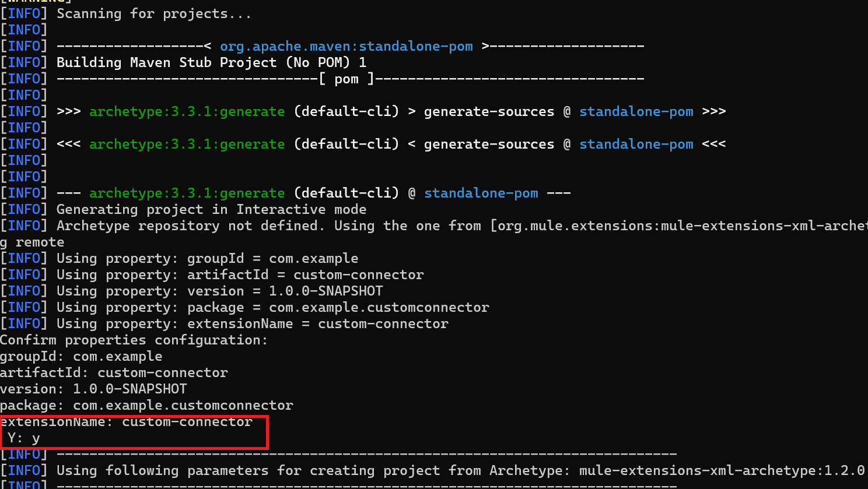Click the 'Y: y' confirmation prompt line
868x489 pixels.
(24, 438)
